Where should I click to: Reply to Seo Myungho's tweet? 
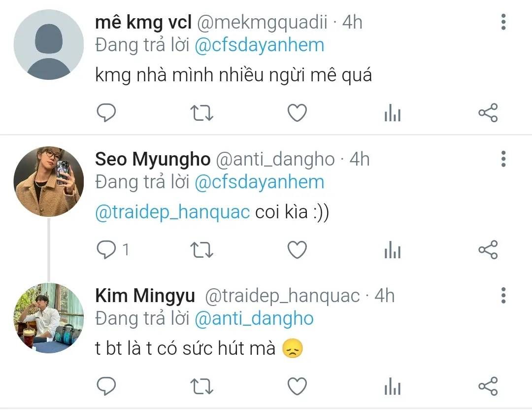pyautogui.click(x=106, y=250)
